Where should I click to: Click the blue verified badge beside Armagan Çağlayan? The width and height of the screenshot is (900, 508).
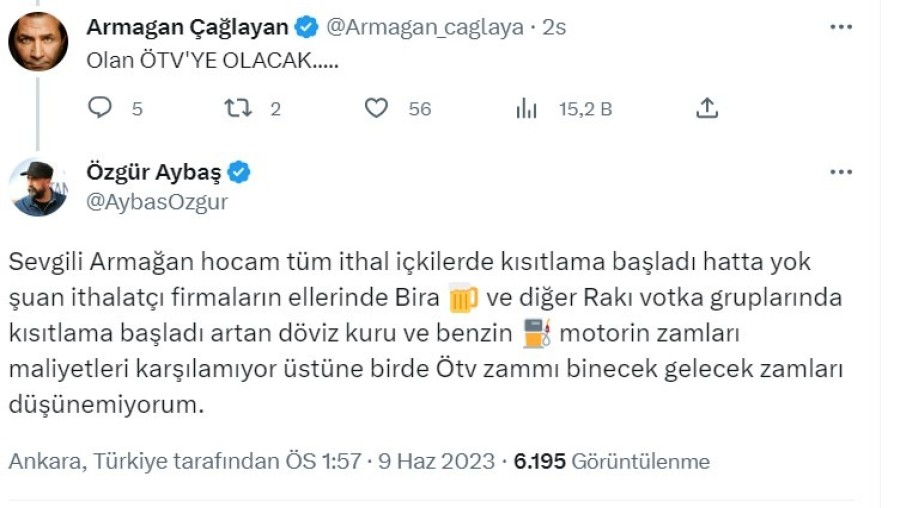307,27
